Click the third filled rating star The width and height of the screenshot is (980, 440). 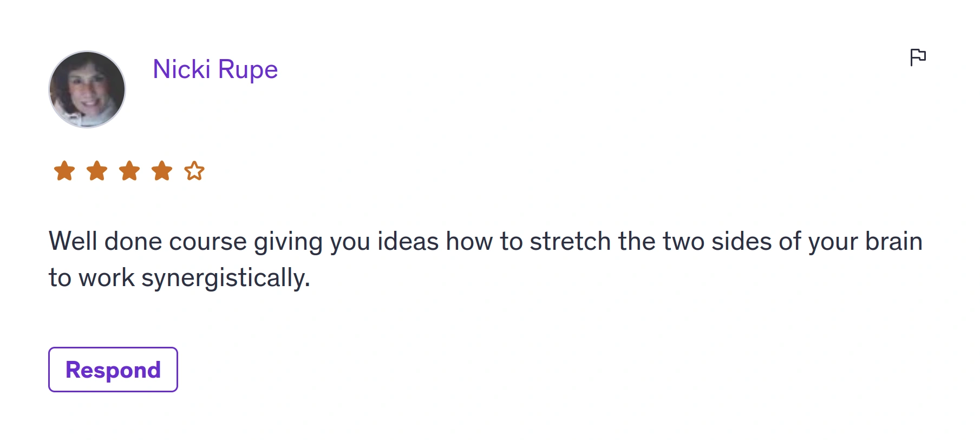click(x=129, y=171)
